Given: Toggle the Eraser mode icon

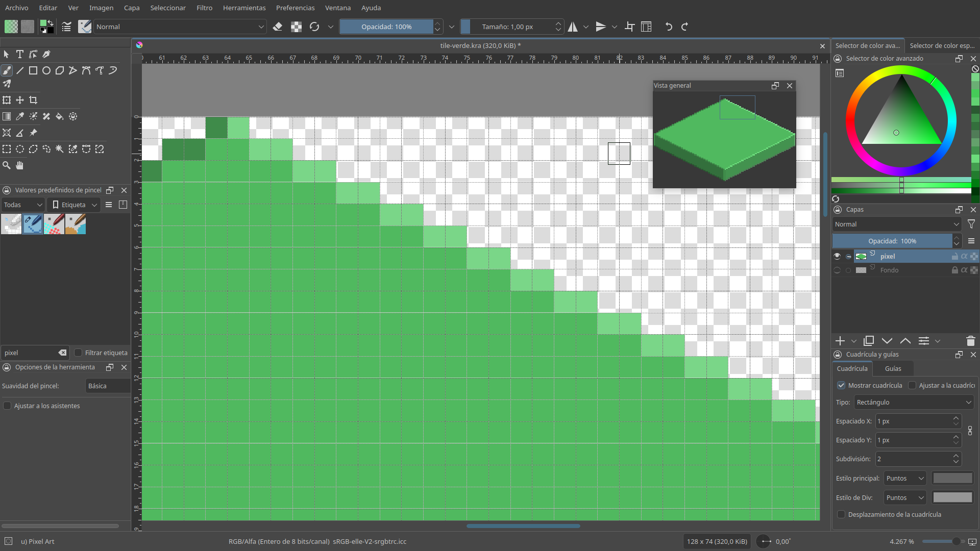Looking at the screenshot, I should click(278, 27).
